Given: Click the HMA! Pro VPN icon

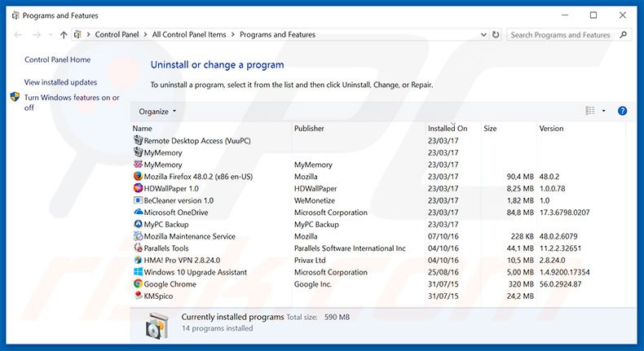Looking at the screenshot, I should tap(138, 260).
